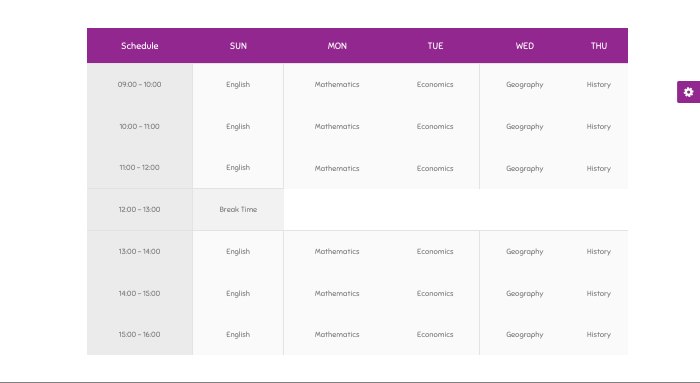Open the settings gear panel
Image resolution: width=700 pixels, height=383 pixels.
click(688, 92)
